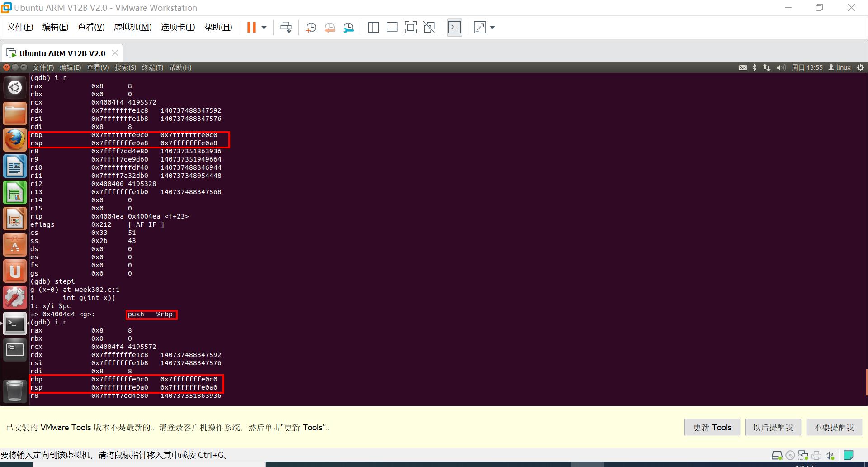The height and width of the screenshot is (467, 868).
Task: Open the power options dropdown arrow beside Pause
Action: [x=264, y=28]
